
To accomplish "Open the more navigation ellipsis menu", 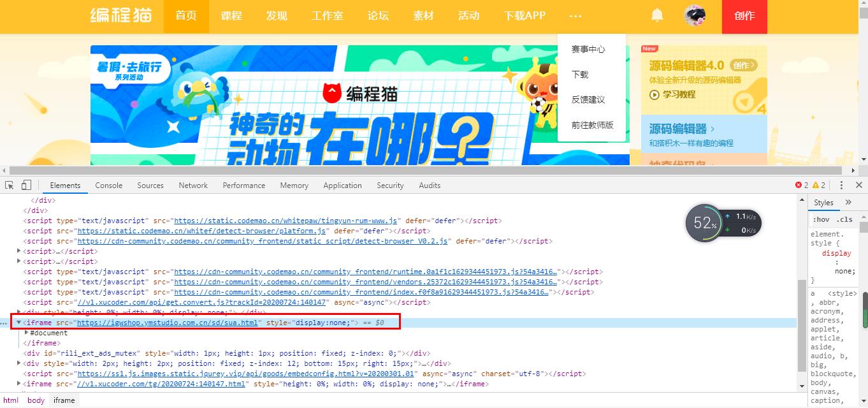I will click(x=575, y=16).
